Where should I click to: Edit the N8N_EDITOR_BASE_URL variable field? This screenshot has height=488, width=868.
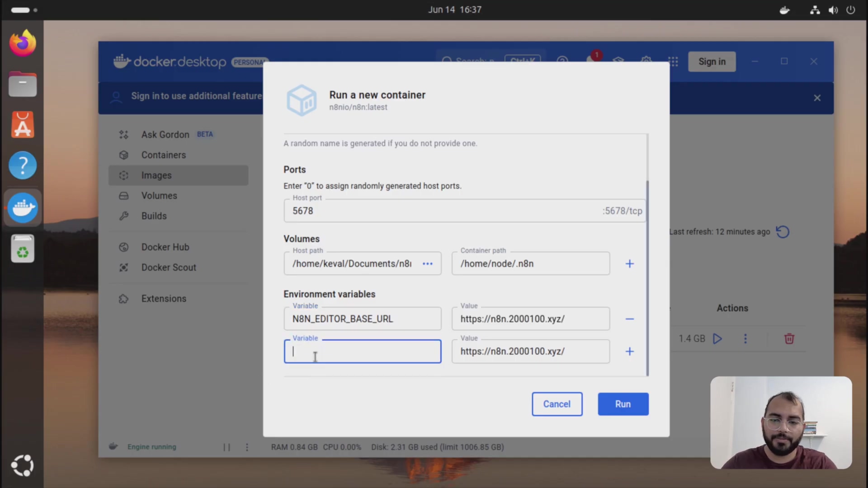[363, 319]
